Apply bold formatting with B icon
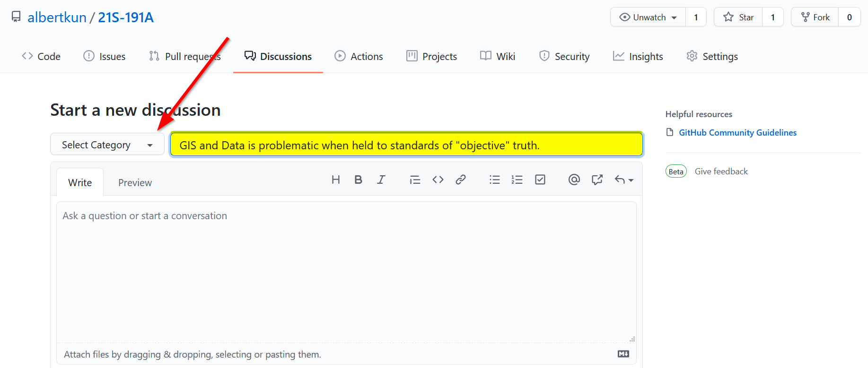The width and height of the screenshot is (868, 368). click(358, 180)
